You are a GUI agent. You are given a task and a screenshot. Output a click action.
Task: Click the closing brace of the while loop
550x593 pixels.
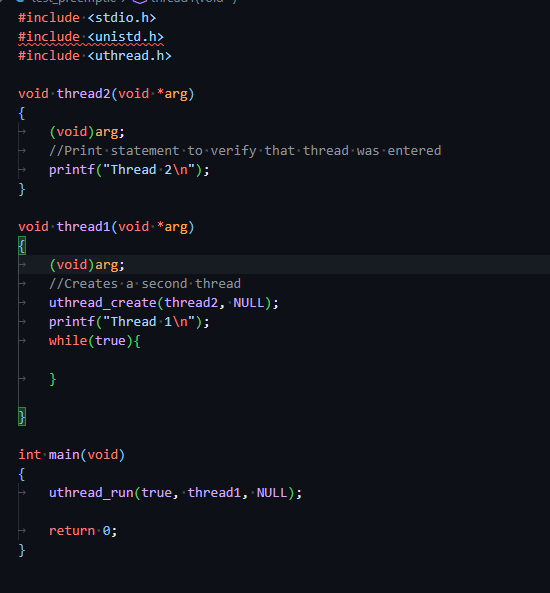tap(53, 379)
